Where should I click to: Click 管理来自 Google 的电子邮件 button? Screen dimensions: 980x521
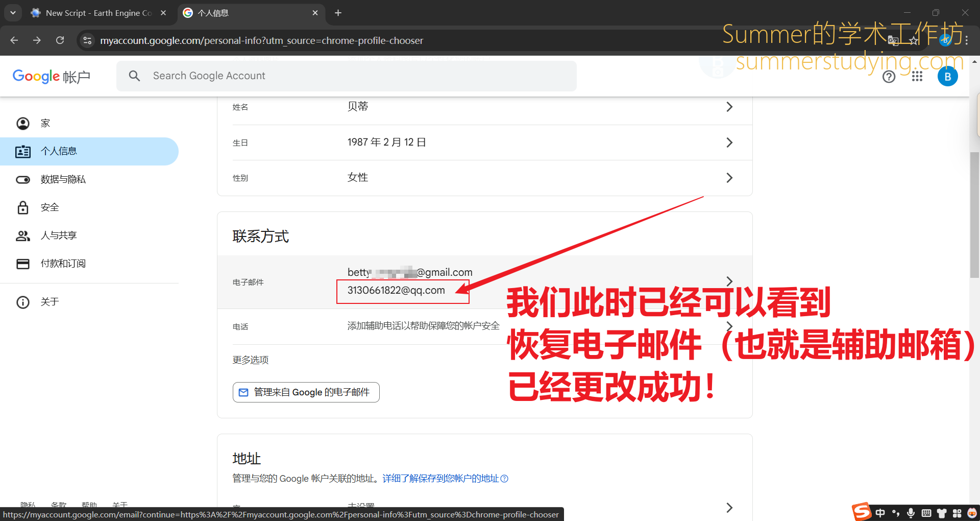click(306, 392)
